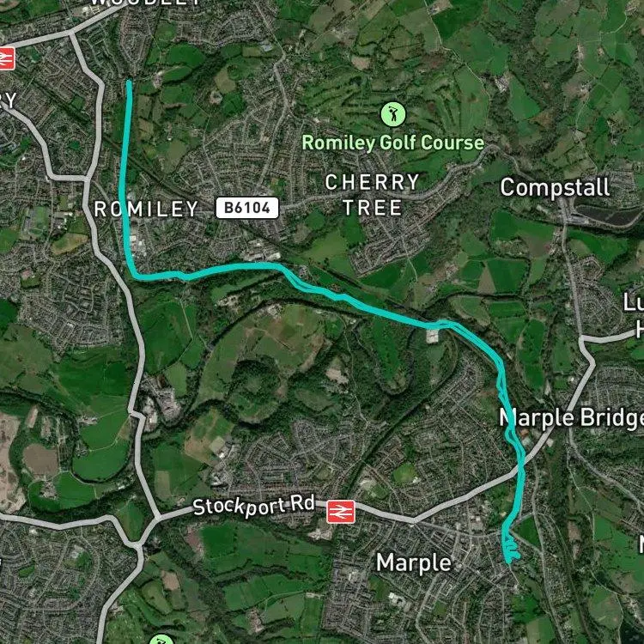Click the railway station icon near Woodley
This screenshot has height=644, width=644.
pyautogui.click(x=7, y=58)
